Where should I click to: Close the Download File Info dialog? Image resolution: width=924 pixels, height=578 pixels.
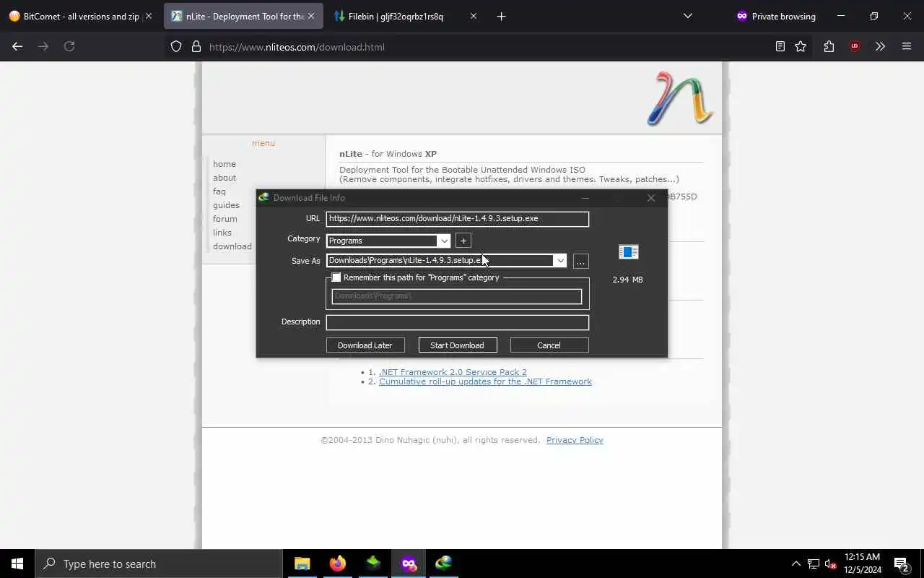coord(651,198)
